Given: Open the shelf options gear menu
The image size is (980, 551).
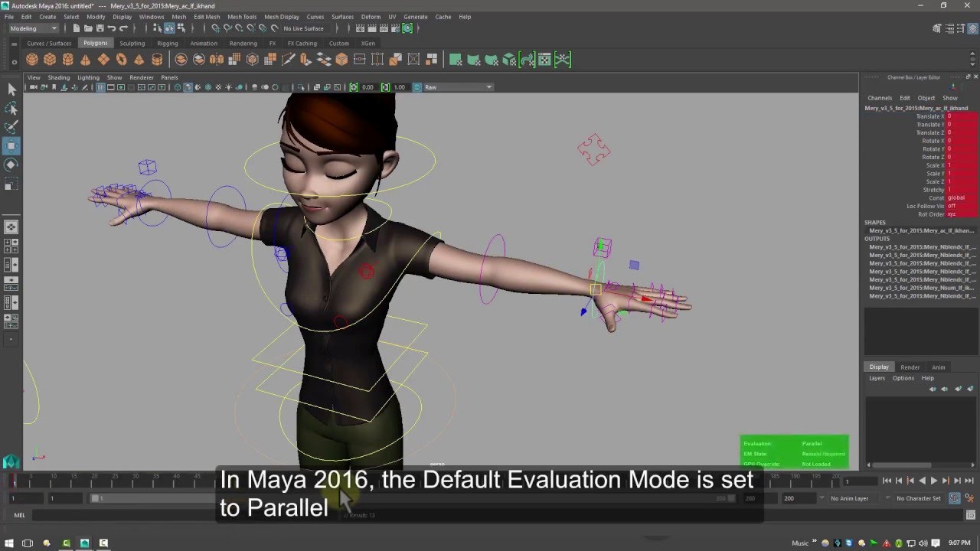Looking at the screenshot, I should 15,62.
